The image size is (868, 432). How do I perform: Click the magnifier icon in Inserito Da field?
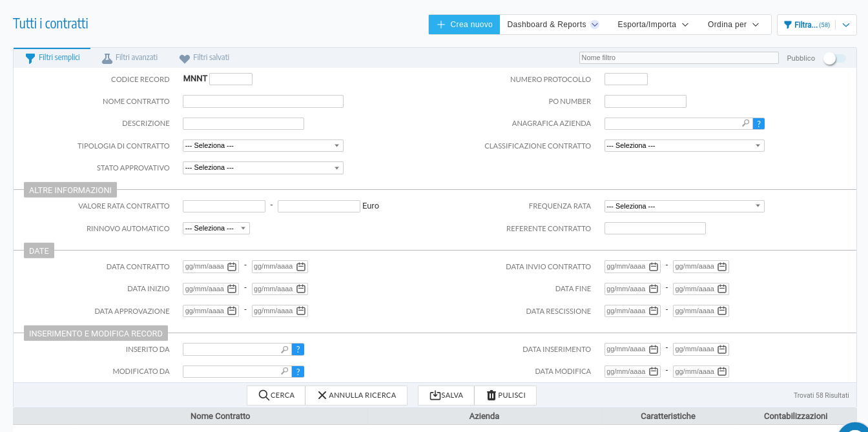click(x=284, y=349)
